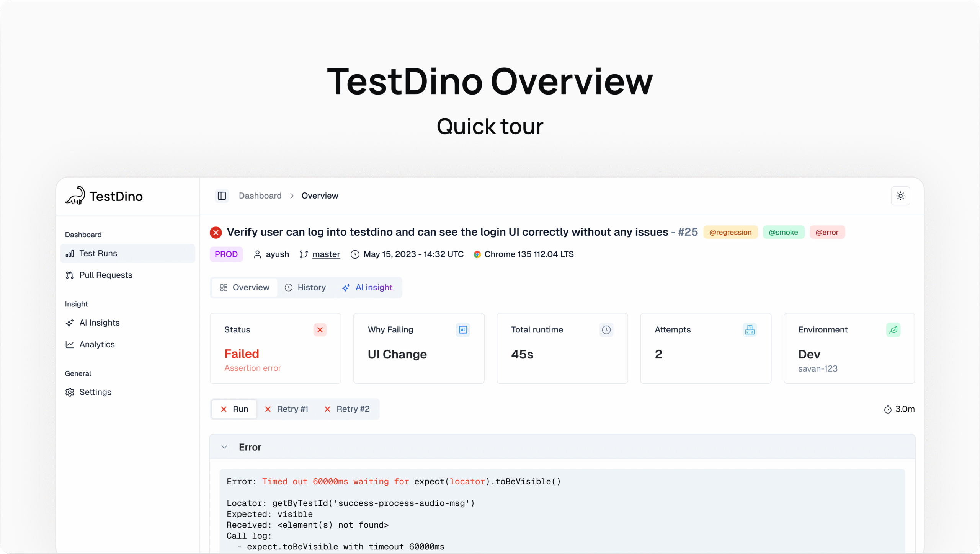The image size is (980, 554).
Task: Open Settings under General
Action: [x=95, y=392]
